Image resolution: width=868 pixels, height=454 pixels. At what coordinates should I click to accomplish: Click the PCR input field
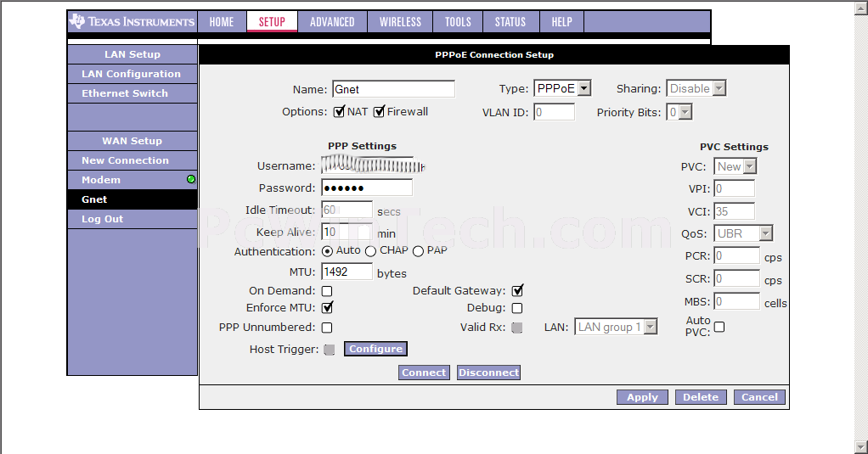coord(736,255)
